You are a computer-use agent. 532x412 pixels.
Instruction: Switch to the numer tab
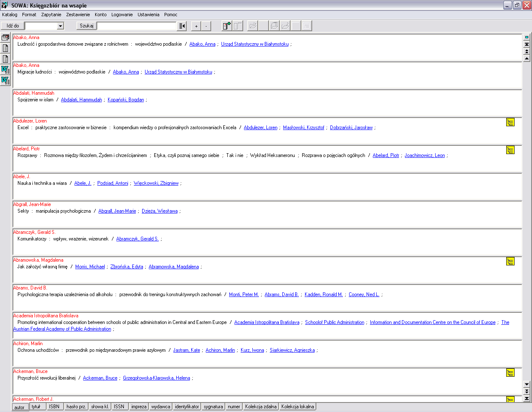click(234, 407)
